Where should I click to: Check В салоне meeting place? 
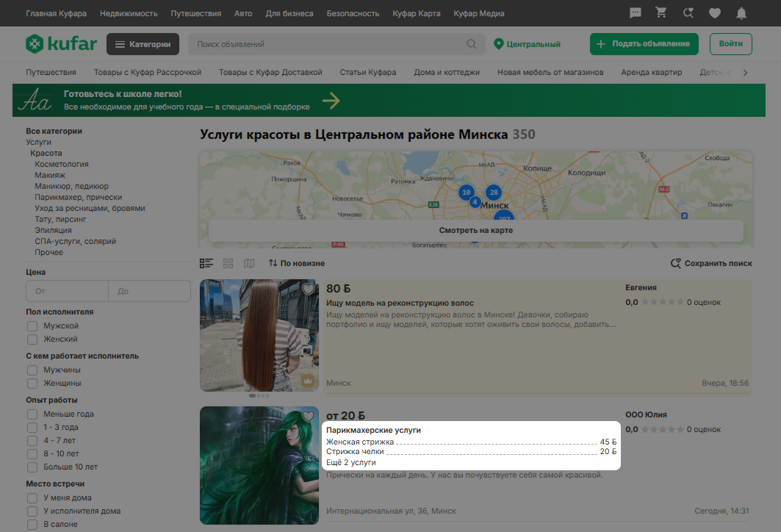(32, 525)
